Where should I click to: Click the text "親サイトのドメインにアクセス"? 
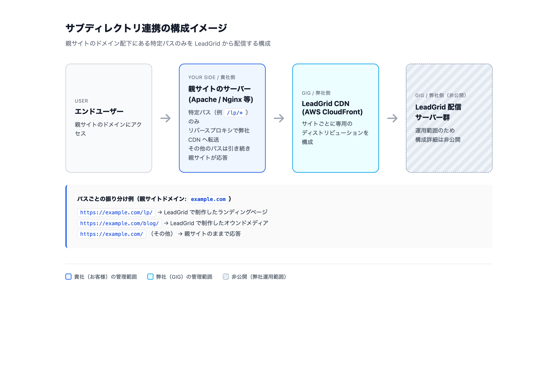108,129
